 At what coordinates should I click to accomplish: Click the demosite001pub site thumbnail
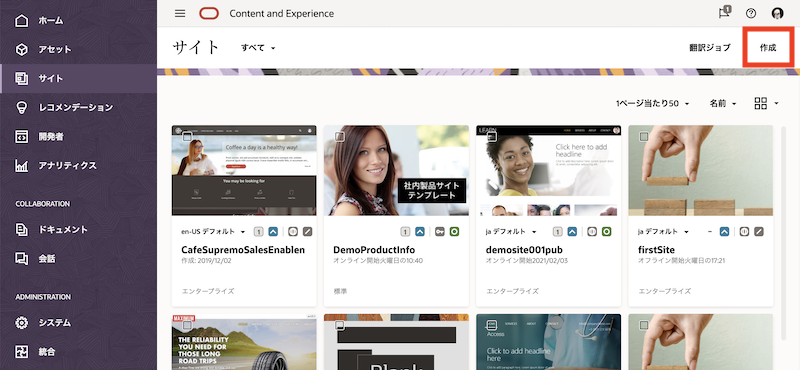(548, 170)
